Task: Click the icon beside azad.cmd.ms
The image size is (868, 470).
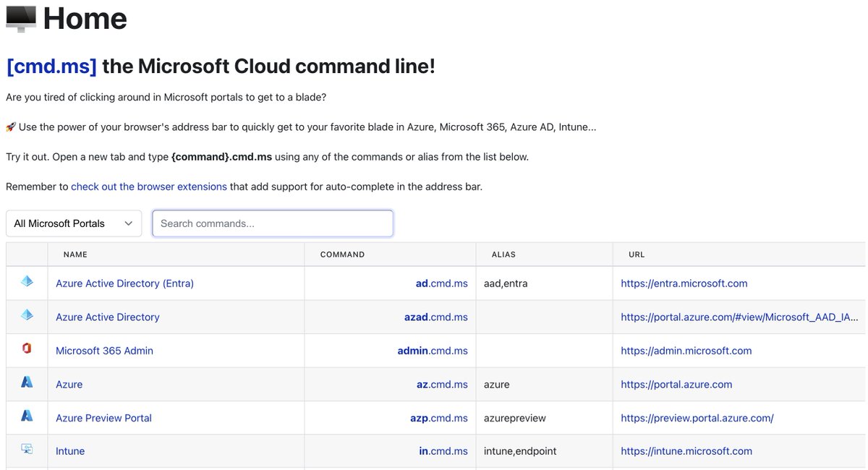Action: click(x=27, y=315)
